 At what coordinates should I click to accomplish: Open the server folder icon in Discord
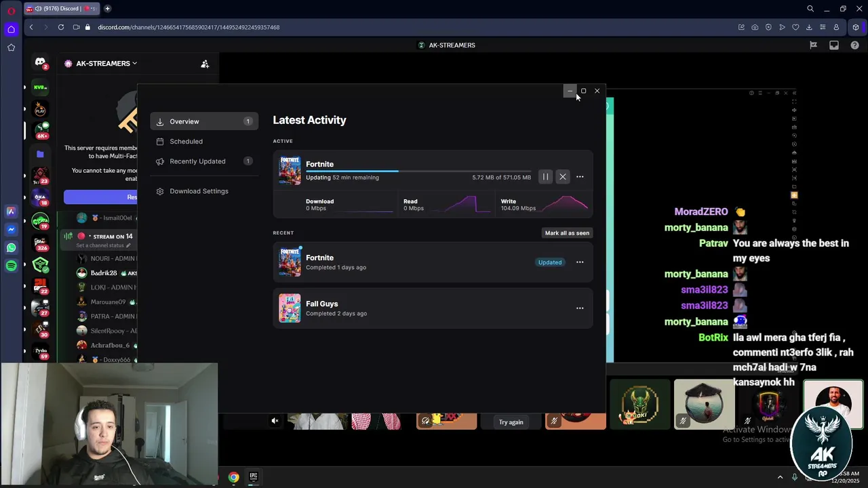coord(40,155)
